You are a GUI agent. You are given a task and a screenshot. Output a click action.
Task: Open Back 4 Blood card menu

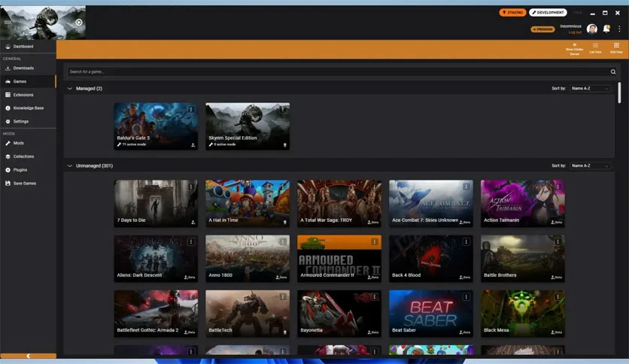pyautogui.click(x=466, y=241)
